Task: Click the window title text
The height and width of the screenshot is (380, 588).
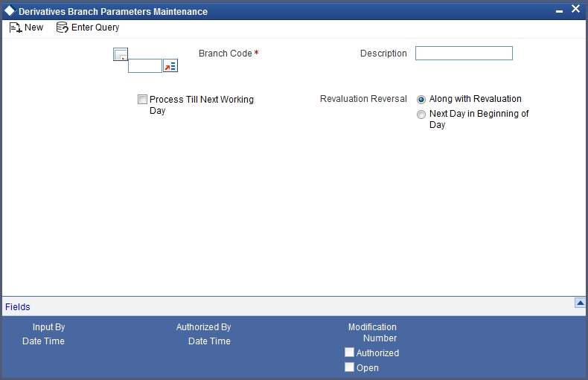Action: tap(113, 12)
